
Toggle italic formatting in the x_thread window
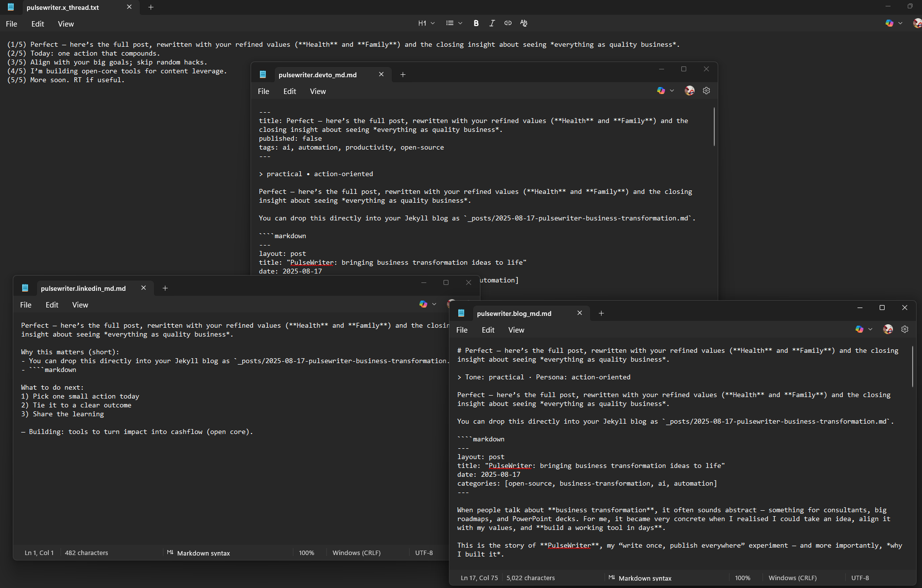[x=492, y=23]
